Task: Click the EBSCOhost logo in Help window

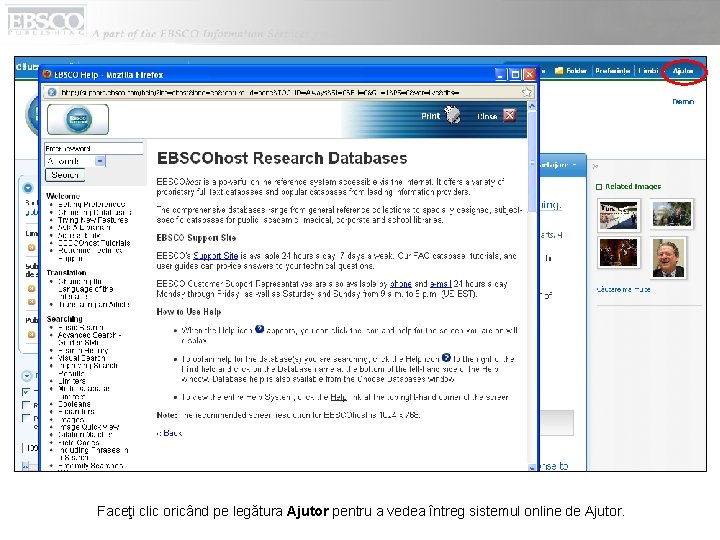Action: [x=78, y=119]
